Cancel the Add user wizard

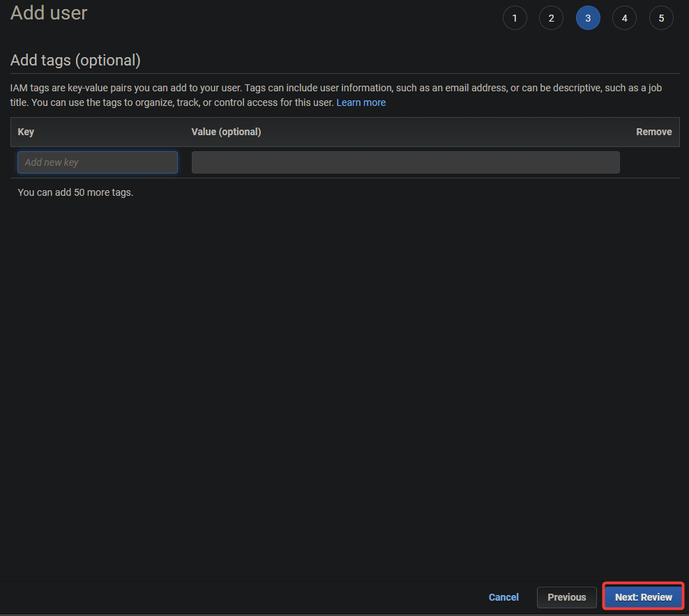pyautogui.click(x=503, y=597)
